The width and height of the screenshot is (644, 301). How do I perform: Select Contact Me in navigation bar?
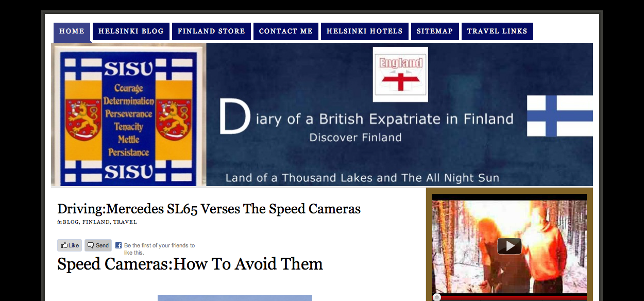coord(286,31)
